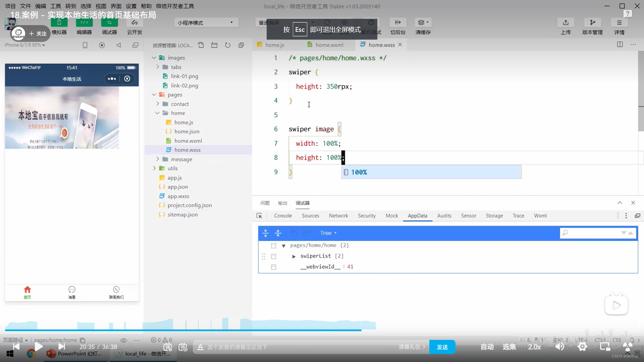Expand the contact folder
The height and width of the screenshot is (362, 644).
(157, 104)
